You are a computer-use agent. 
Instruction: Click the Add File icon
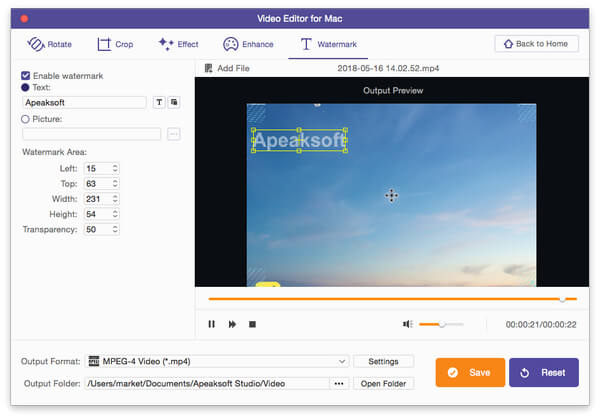(x=208, y=68)
